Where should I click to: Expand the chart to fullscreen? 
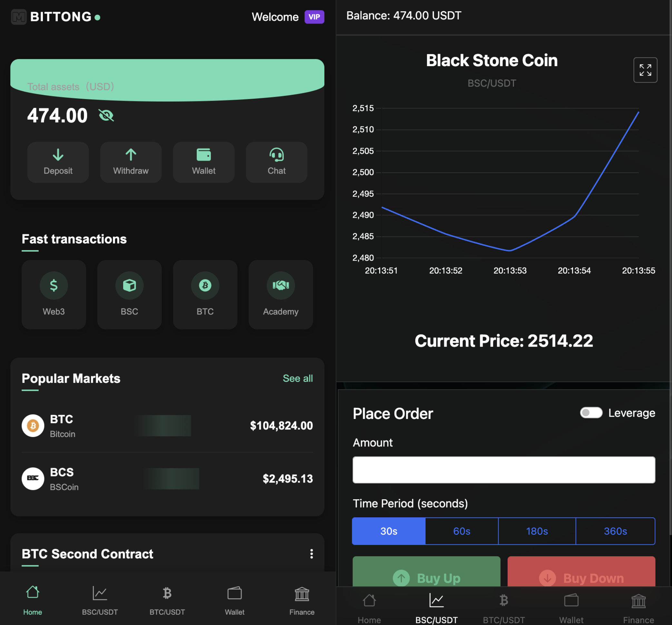point(645,70)
